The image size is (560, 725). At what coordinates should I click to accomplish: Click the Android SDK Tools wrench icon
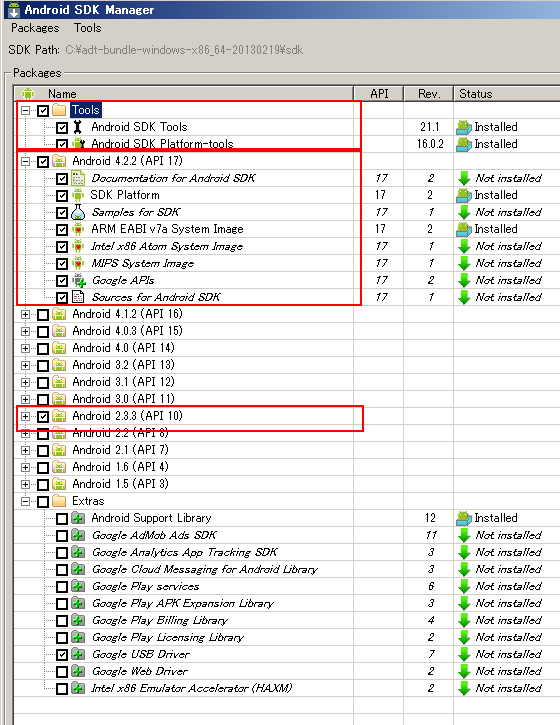78,127
